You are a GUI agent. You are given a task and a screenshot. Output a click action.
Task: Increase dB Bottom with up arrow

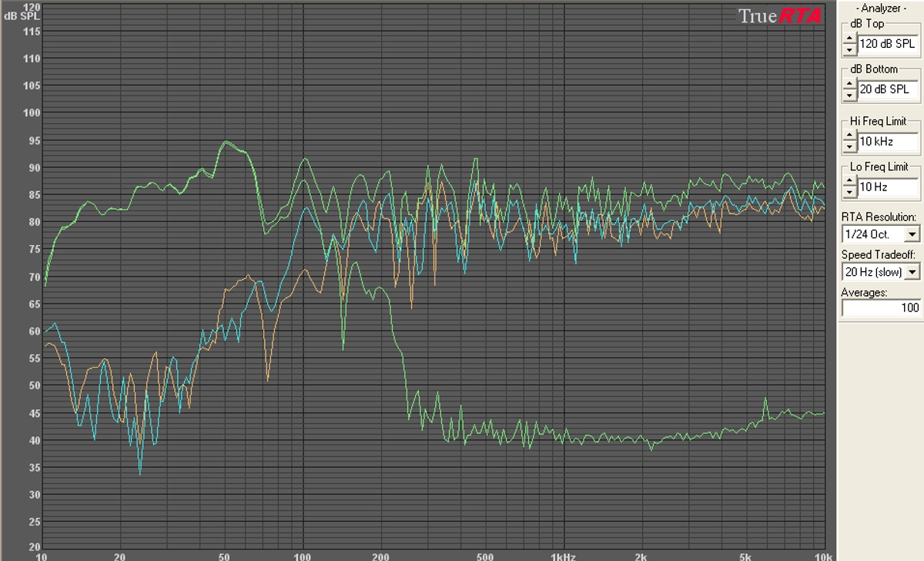click(849, 85)
